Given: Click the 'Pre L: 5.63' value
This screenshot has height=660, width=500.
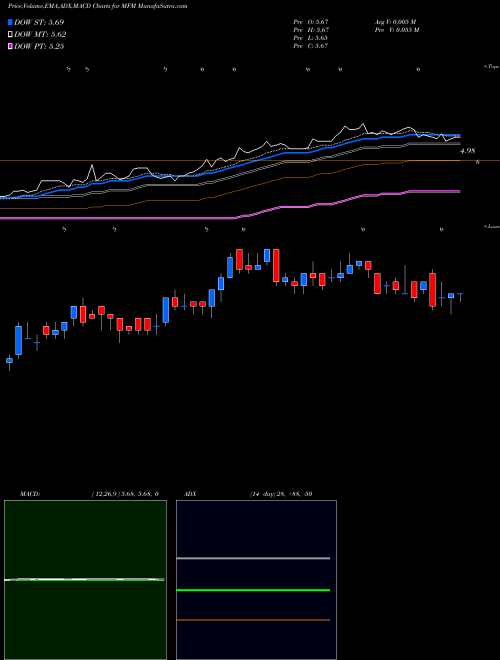Looking at the screenshot, I should tap(311, 38).
